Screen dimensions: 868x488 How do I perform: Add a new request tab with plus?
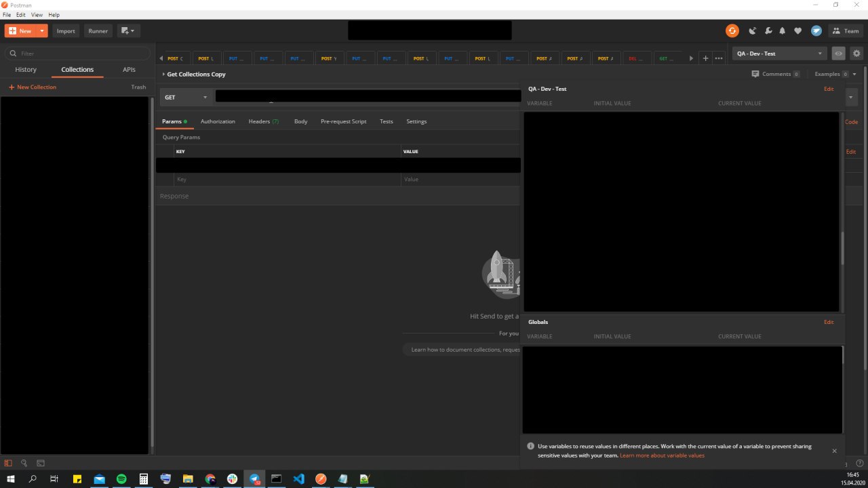click(705, 58)
